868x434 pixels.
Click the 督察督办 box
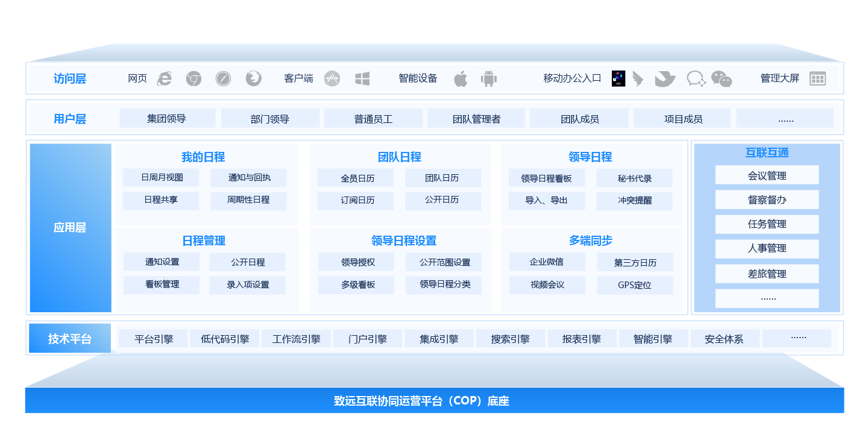pyautogui.click(x=767, y=200)
